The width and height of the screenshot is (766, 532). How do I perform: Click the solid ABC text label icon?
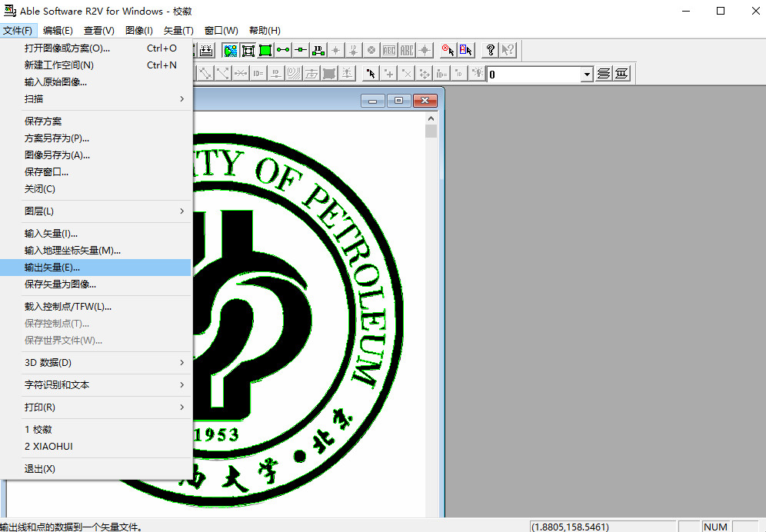[406, 50]
